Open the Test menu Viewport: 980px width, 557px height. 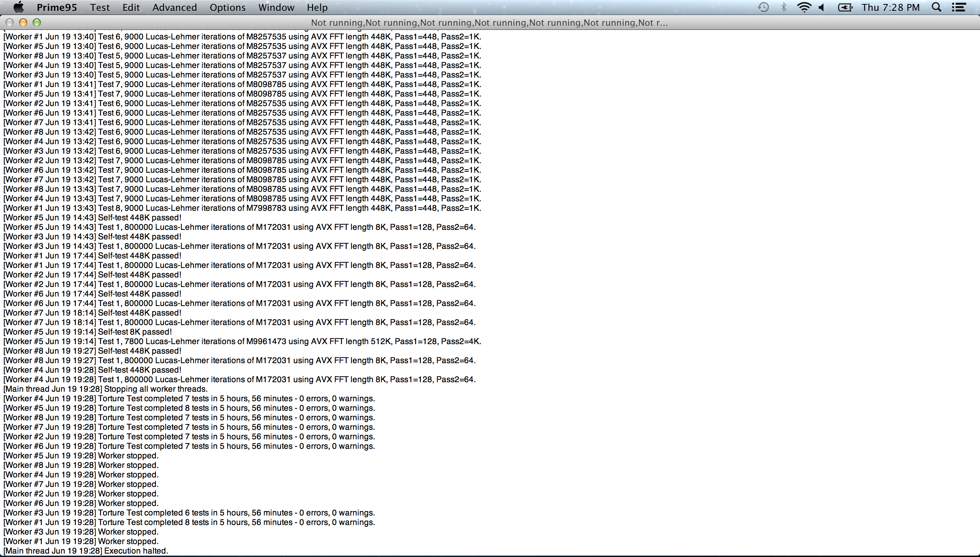(x=100, y=7)
